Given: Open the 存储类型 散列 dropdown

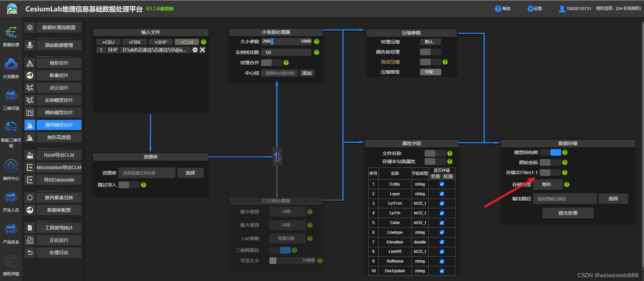Looking at the screenshot, I should pos(548,185).
